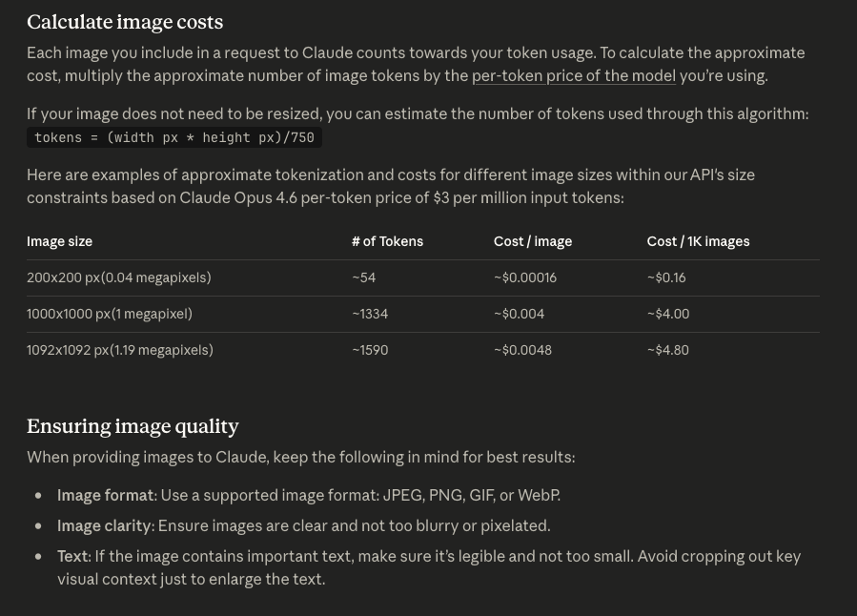Open the per-token price of the model link
The image size is (857, 616).
[573, 75]
